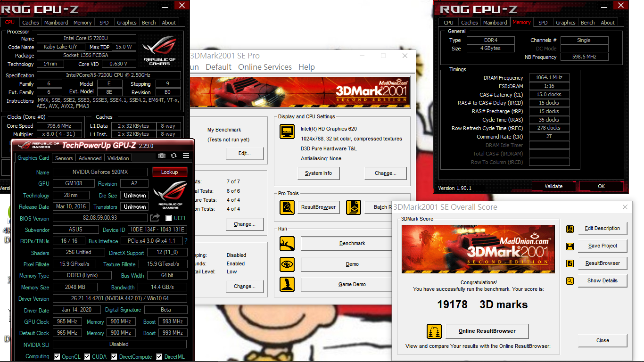The height and width of the screenshot is (362, 644).
Task: Open the Advanced tab in GPU-Z
Action: point(90,158)
